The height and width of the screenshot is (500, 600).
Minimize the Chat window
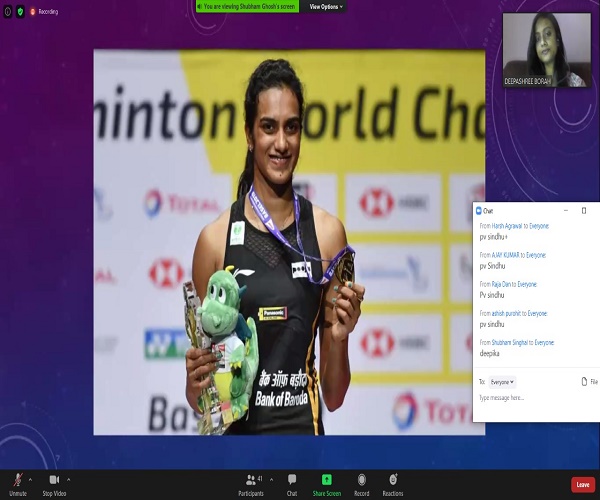(566, 210)
